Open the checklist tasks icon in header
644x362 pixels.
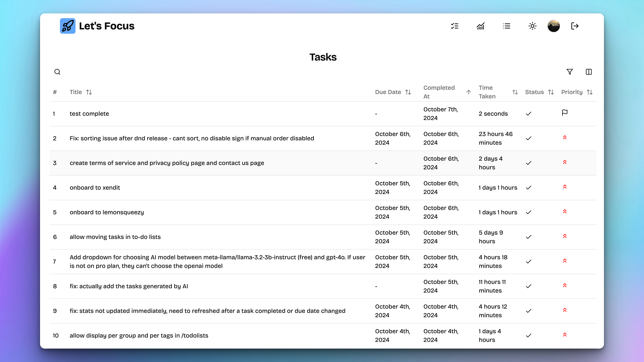click(x=454, y=26)
